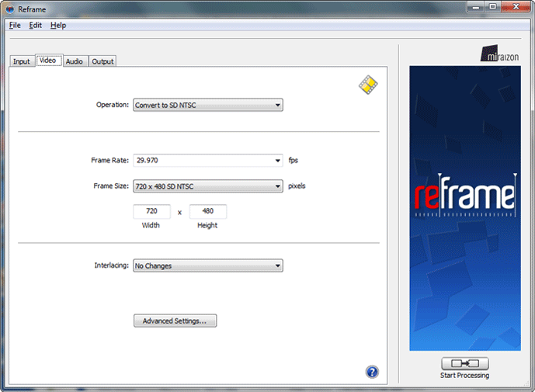Click the 'Frame Size:' label
This screenshot has width=535, height=392.
[111, 186]
